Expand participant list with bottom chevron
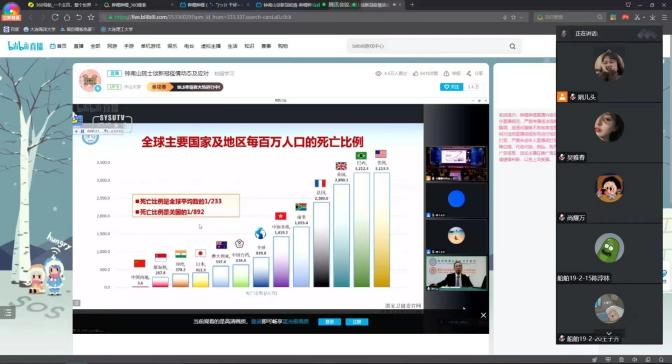Image resolution: width=672 pixels, height=364 pixels. [609, 333]
